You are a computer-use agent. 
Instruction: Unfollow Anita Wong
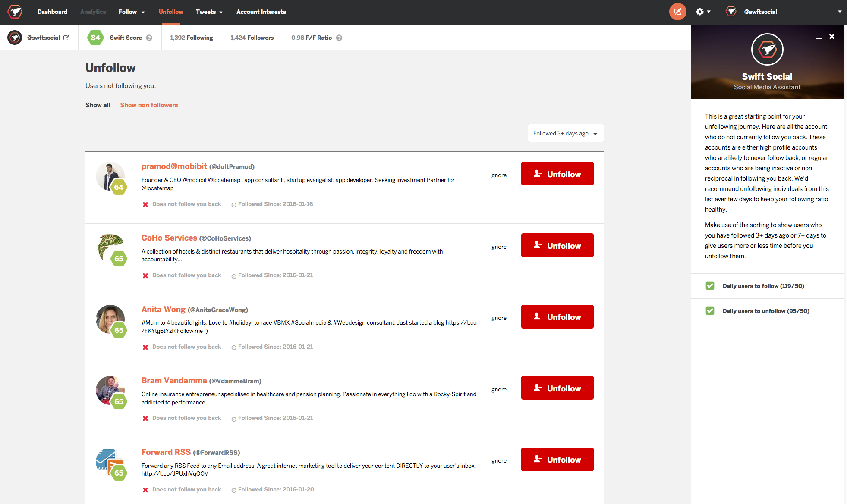tap(557, 316)
